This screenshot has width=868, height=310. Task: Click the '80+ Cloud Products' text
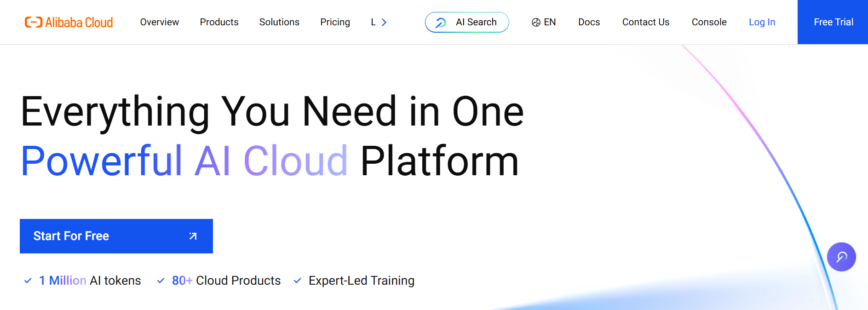[x=226, y=281]
